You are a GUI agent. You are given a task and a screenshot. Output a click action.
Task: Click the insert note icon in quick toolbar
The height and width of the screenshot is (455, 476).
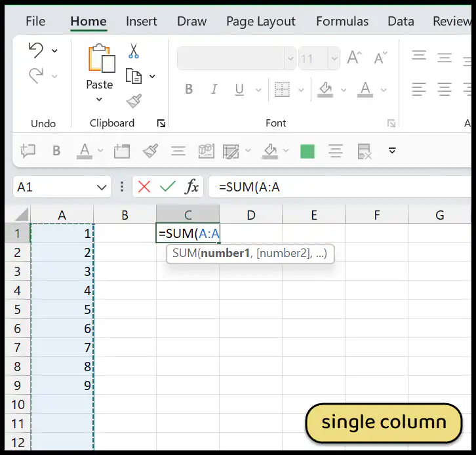pyautogui.click(x=122, y=151)
